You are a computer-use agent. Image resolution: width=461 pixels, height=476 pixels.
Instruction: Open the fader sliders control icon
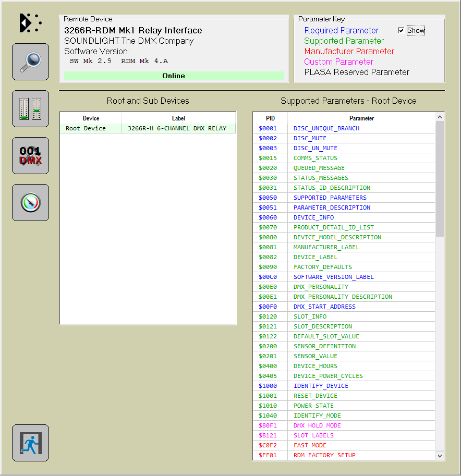pos(30,108)
